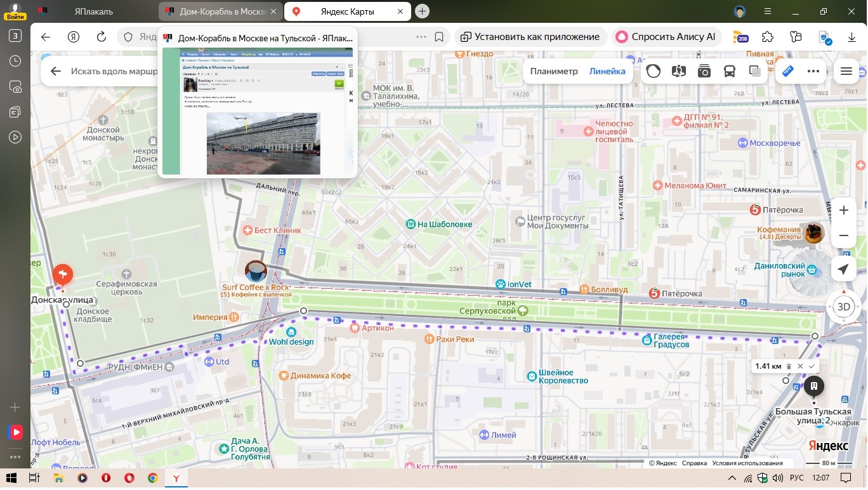Screen dimensions: 868x490
Task: Open the extension with 208 badge
Action: click(x=740, y=37)
